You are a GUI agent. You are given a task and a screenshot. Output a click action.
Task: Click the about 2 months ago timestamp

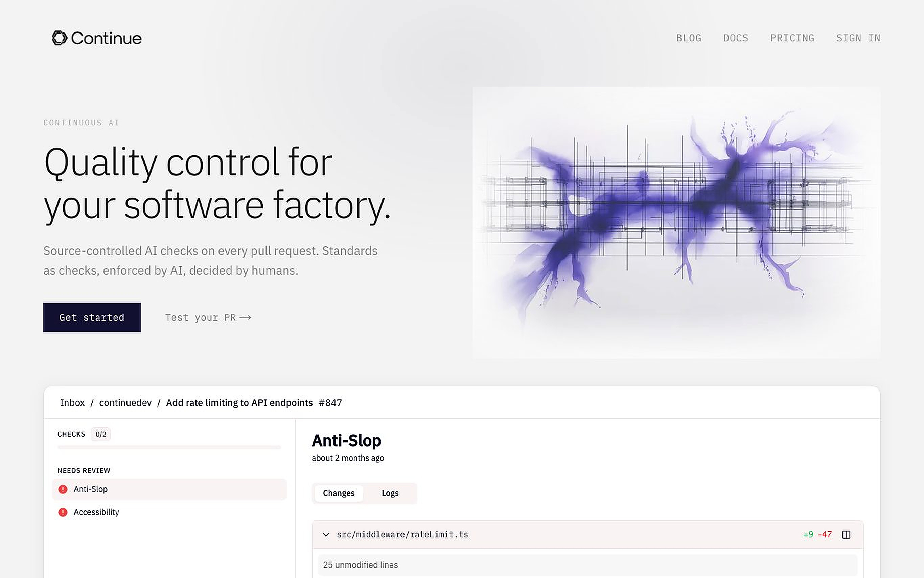point(348,458)
